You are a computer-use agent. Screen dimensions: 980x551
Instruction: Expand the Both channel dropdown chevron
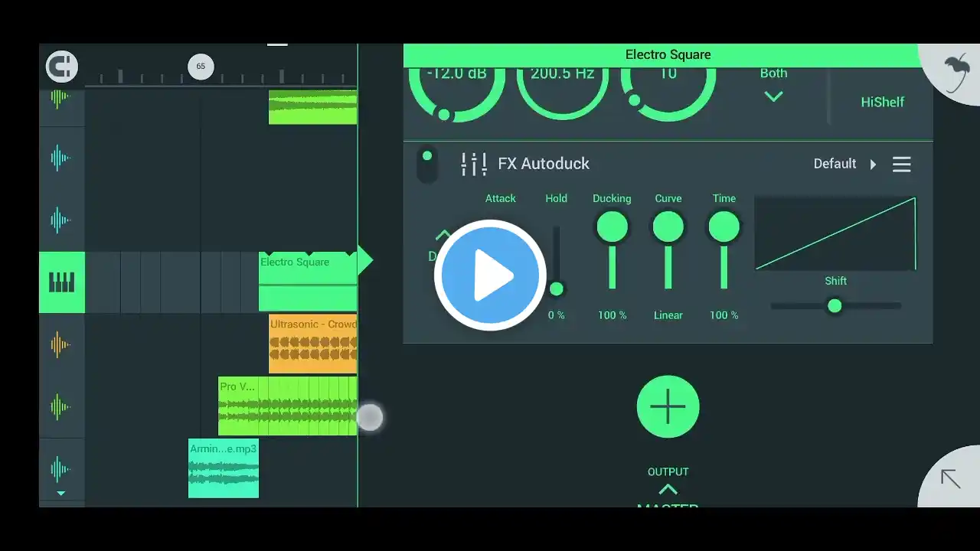coord(773,96)
